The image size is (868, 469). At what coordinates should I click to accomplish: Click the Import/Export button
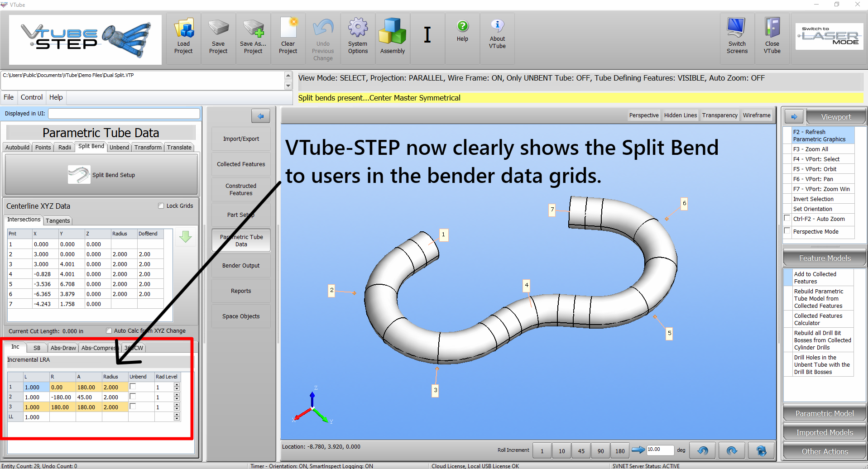pos(241,139)
